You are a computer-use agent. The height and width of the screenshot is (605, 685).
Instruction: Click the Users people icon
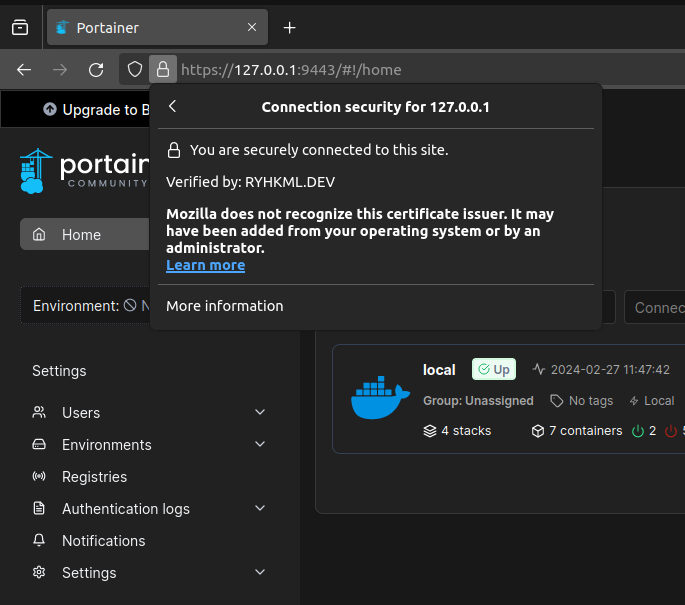39,412
